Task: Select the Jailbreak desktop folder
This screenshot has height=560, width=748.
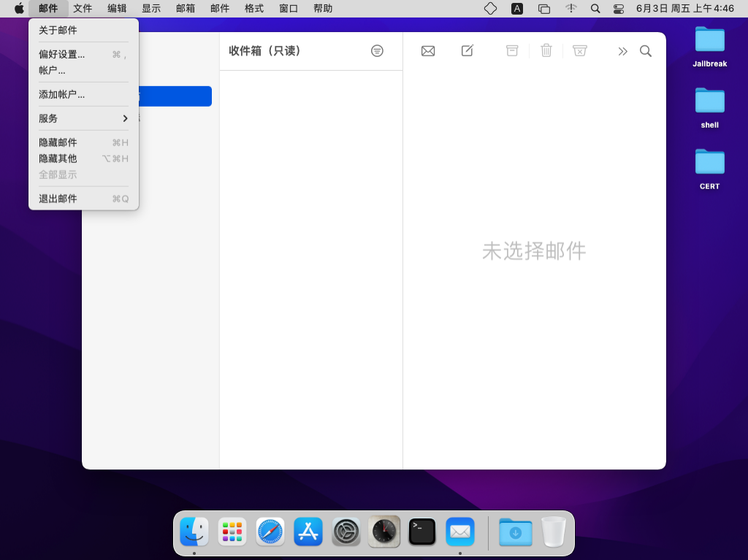Action: [710, 47]
